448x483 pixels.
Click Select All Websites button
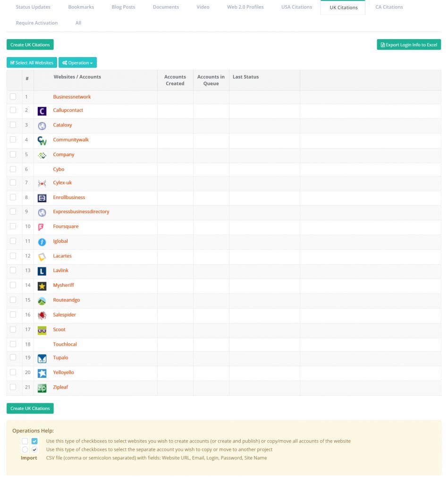(32, 63)
